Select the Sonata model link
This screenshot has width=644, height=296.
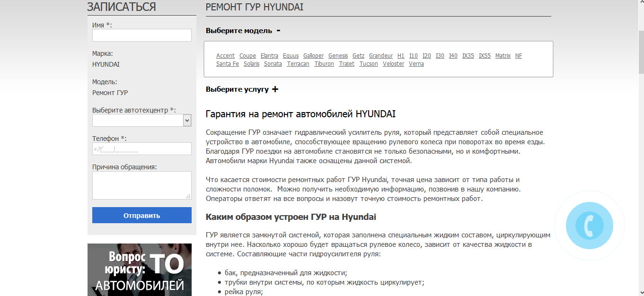click(273, 64)
